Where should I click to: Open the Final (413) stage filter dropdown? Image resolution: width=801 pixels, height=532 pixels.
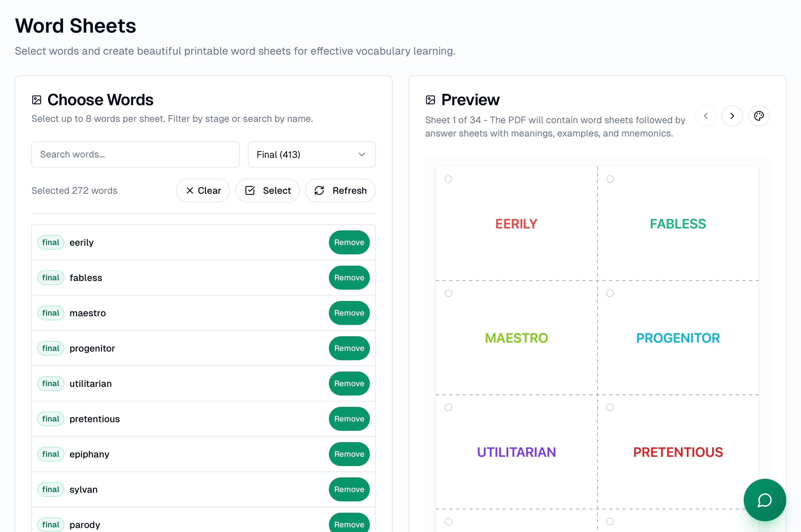(x=311, y=154)
